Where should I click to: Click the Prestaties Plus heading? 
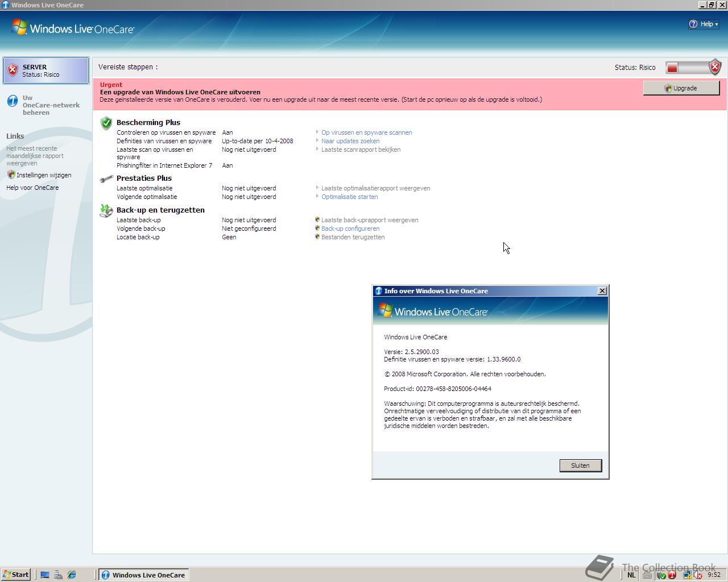click(x=144, y=178)
